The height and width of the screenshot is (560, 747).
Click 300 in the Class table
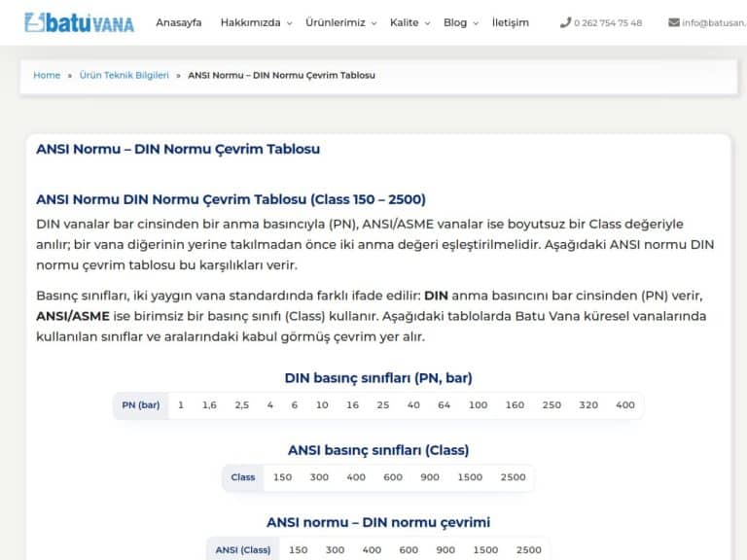(x=319, y=477)
